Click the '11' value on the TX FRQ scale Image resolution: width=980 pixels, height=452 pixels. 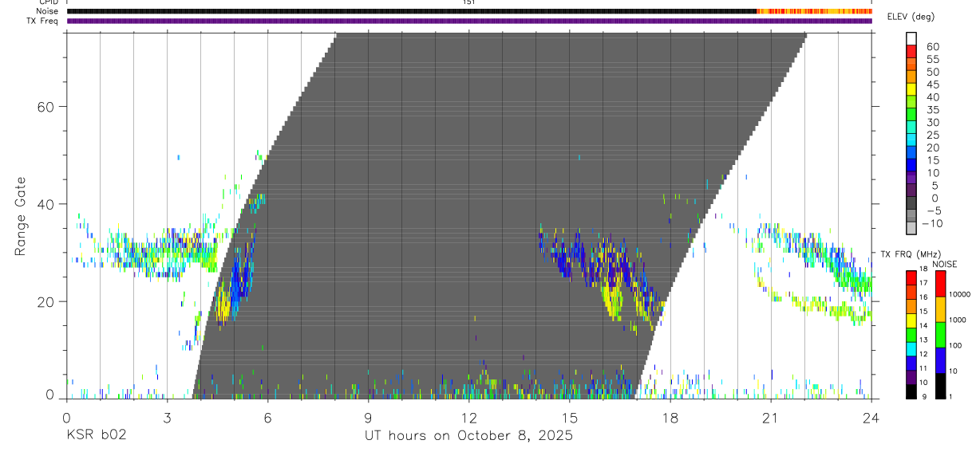[x=924, y=368]
